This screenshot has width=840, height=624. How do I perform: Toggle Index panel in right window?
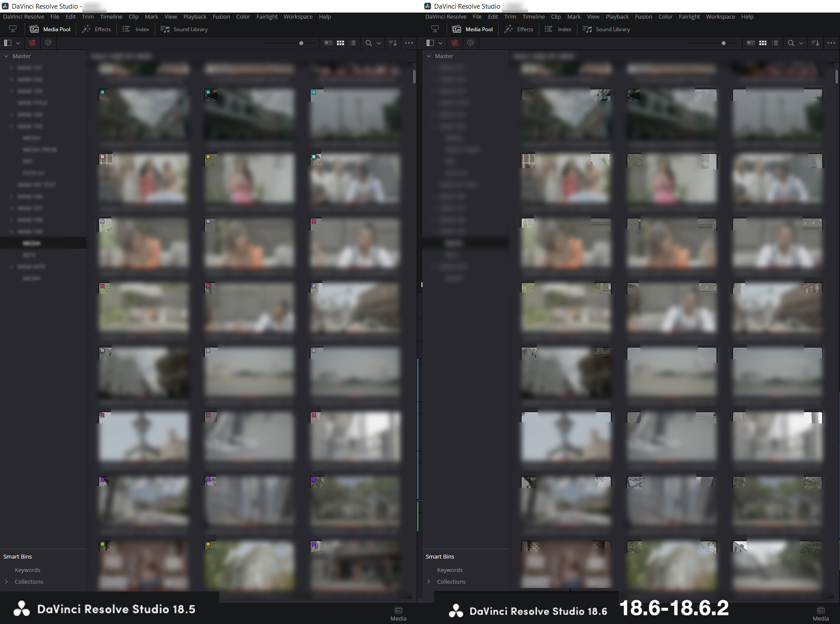(558, 29)
